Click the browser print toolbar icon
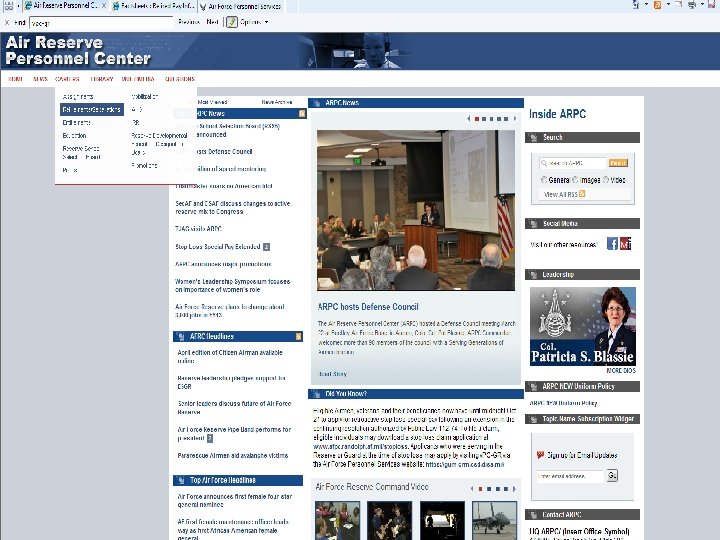Screen dimensions: 720x540 pos(692,5)
